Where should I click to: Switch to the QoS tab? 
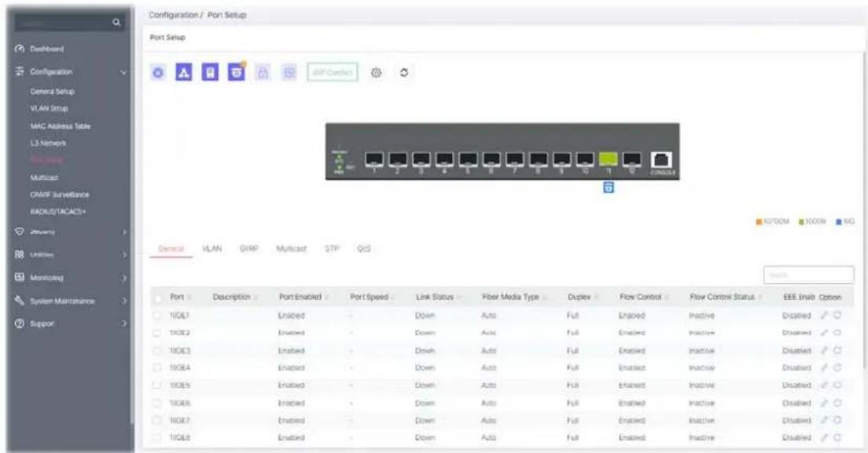tap(364, 249)
